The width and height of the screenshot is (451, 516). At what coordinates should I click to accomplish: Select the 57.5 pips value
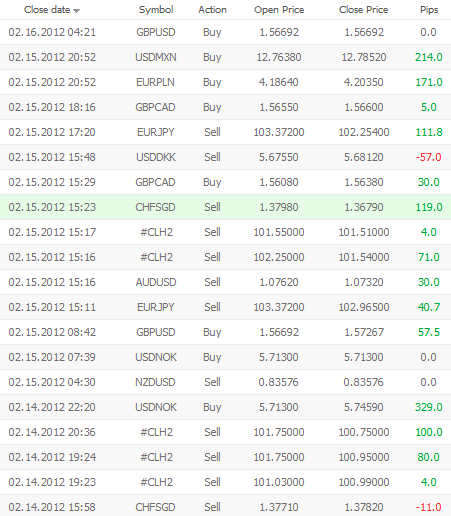pyautogui.click(x=429, y=332)
